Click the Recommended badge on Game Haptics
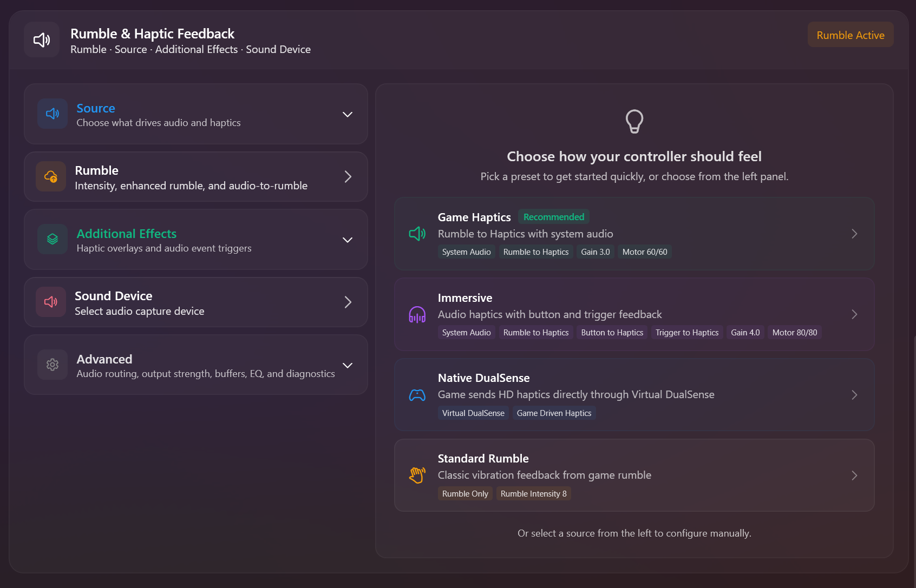Image resolution: width=916 pixels, height=588 pixels. [x=553, y=217]
